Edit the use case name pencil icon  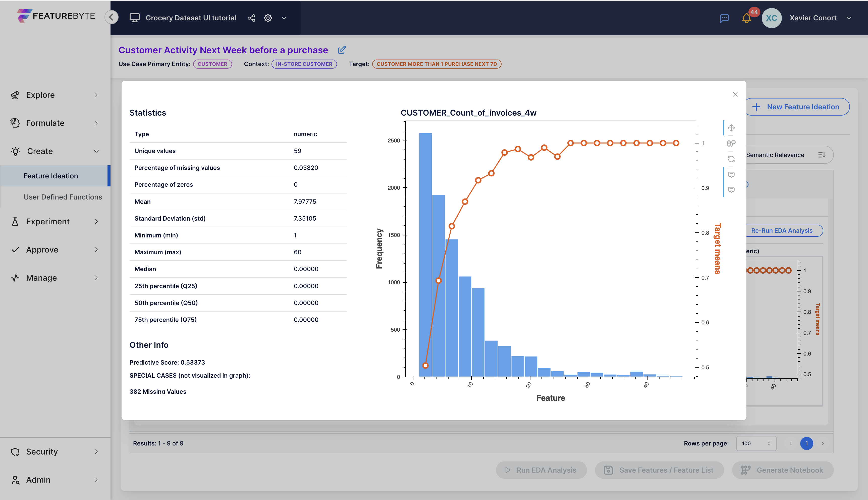point(342,50)
